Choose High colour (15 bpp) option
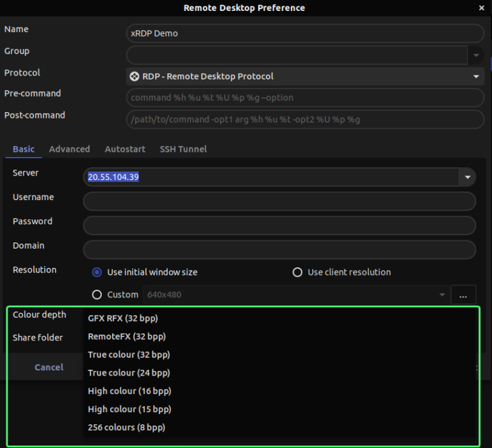The width and height of the screenshot is (492, 448). click(129, 409)
